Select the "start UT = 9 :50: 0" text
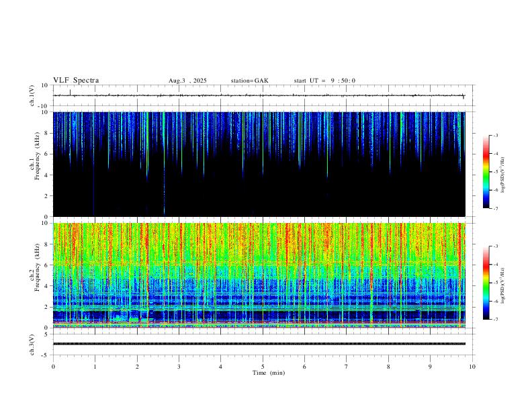Image resolution: width=532 pixels, height=411 pixels. pyautogui.click(x=324, y=81)
